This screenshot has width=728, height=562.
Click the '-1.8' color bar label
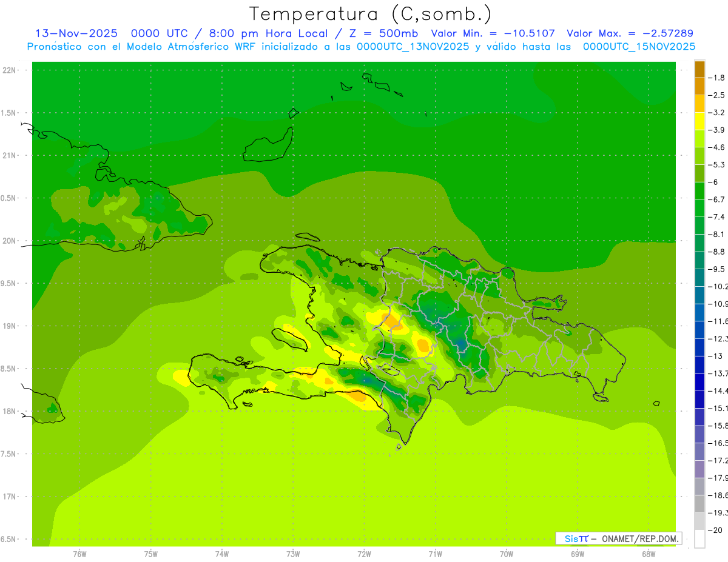click(x=716, y=78)
